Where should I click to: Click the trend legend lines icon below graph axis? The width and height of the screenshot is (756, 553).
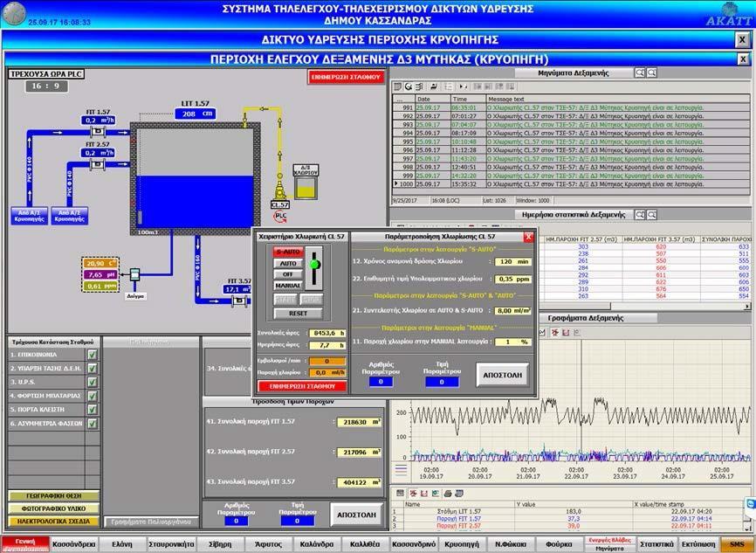pyautogui.click(x=402, y=469)
